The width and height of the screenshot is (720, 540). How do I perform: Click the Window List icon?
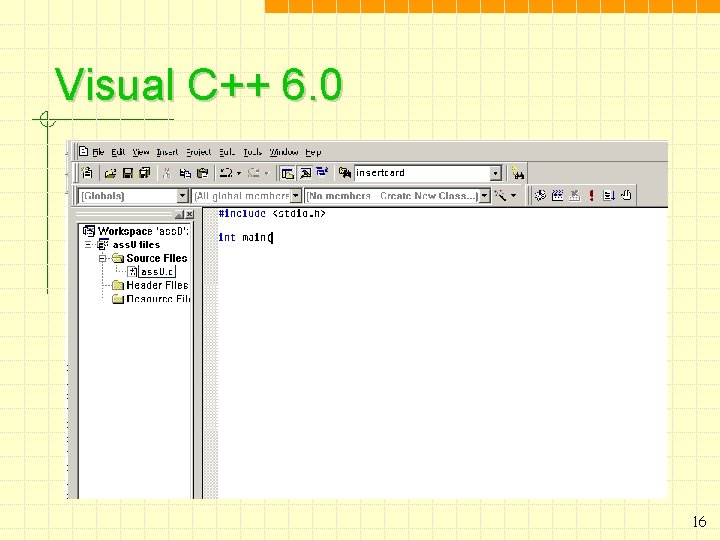pyautogui.click(x=322, y=173)
